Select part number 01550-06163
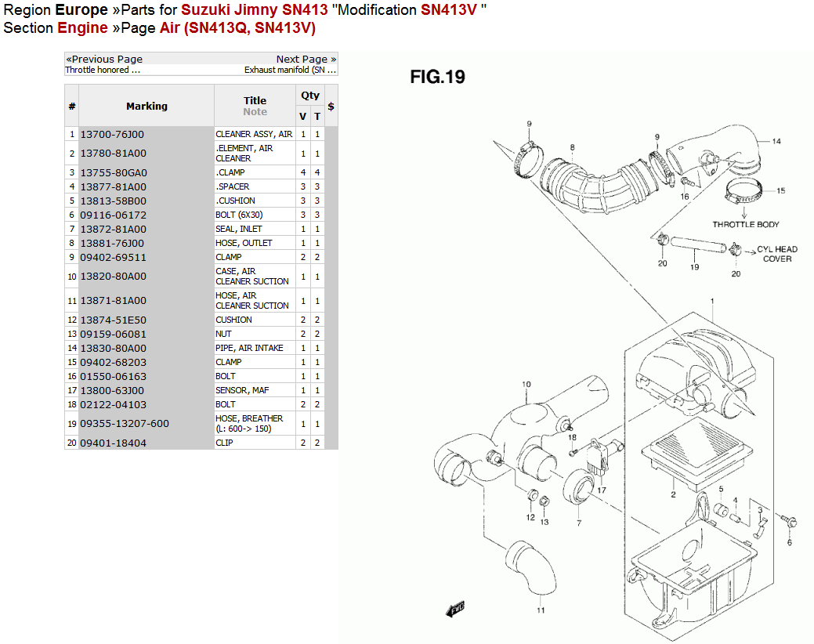The width and height of the screenshot is (814, 644). [x=113, y=376]
